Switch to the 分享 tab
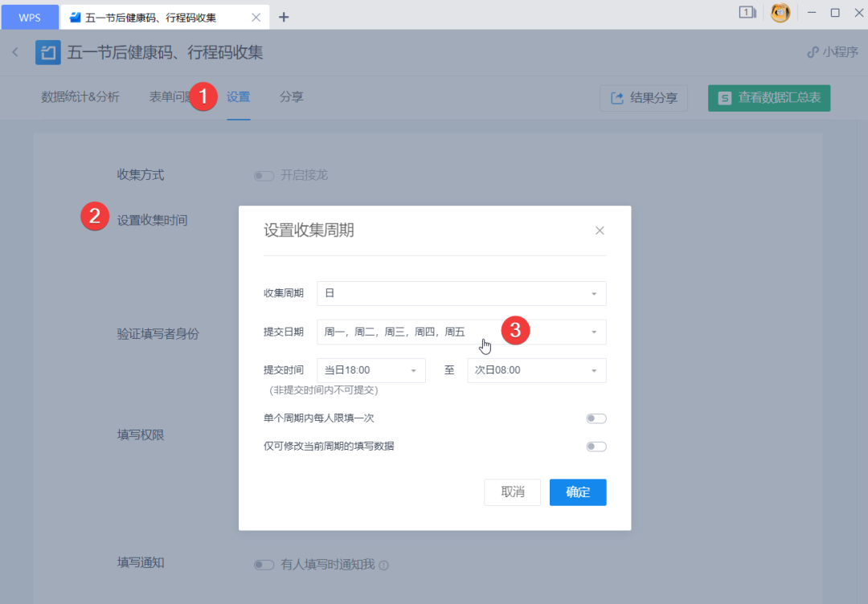Screen dimensions: 868x604 point(292,97)
